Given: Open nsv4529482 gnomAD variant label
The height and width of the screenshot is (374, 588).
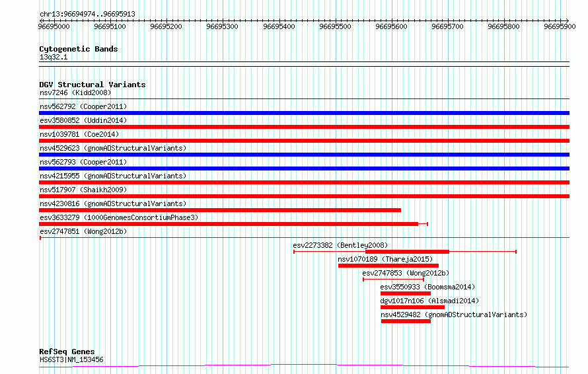Looking at the screenshot, I should 454,315.
